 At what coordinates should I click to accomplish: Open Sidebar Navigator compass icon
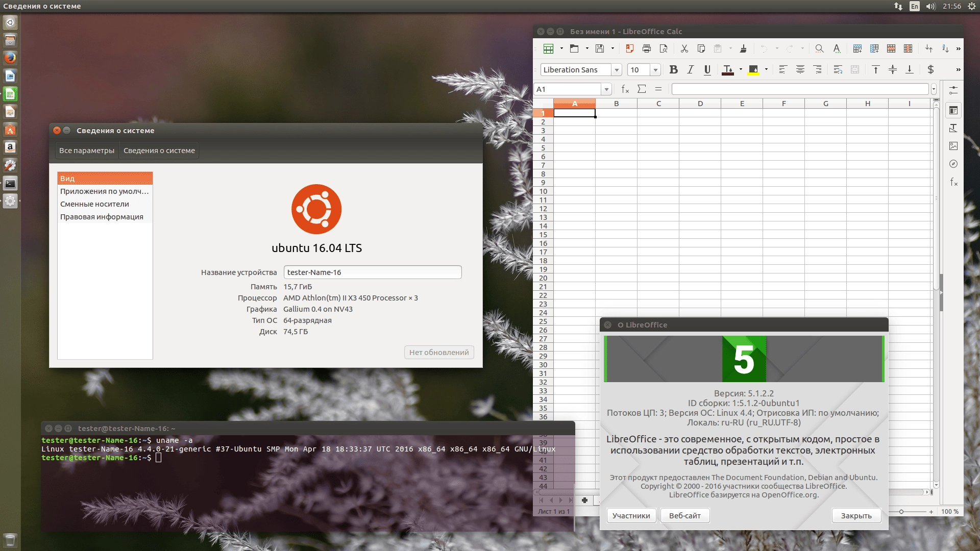(953, 164)
